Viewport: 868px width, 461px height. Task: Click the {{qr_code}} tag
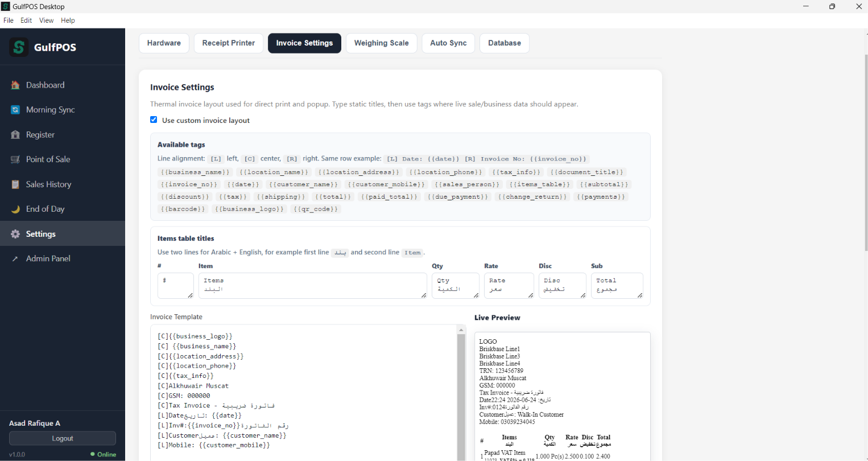pos(316,209)
